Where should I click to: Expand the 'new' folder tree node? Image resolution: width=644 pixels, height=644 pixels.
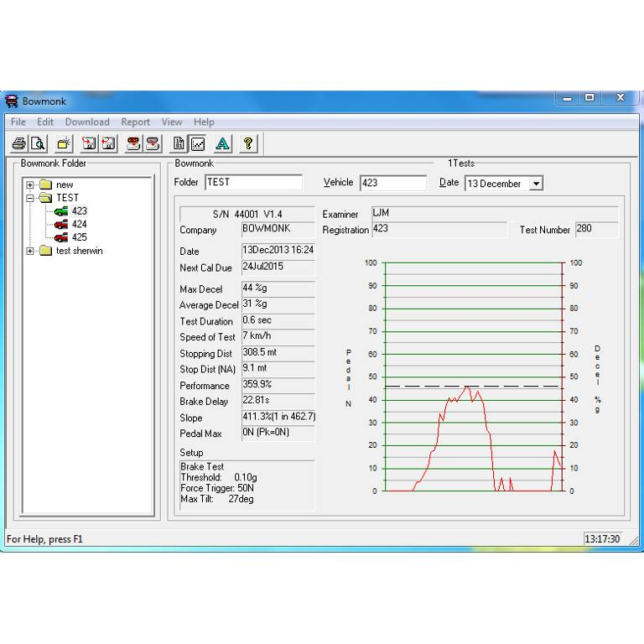coord(30,184)
